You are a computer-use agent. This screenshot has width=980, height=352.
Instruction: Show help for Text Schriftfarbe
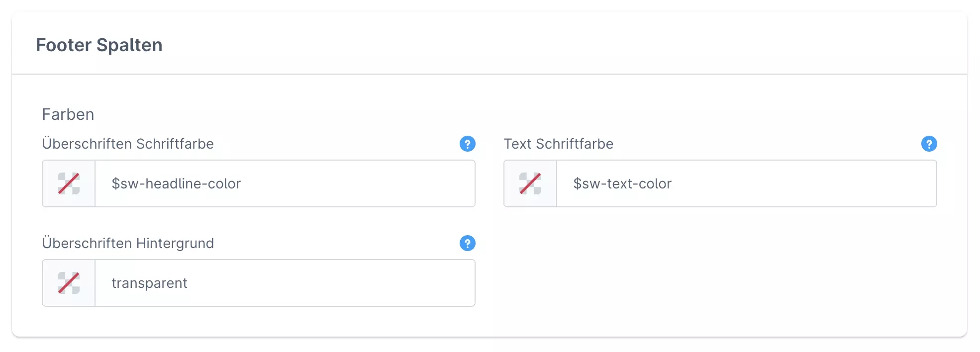929,144
